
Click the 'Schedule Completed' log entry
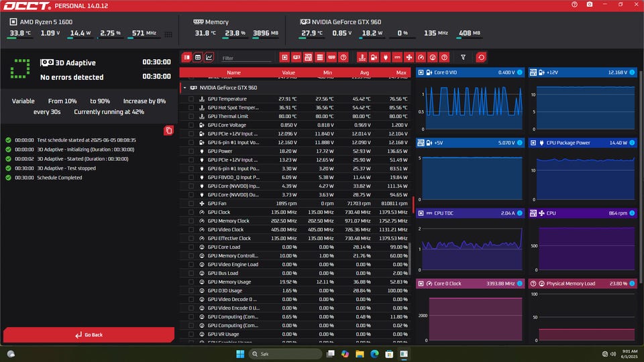59,178
